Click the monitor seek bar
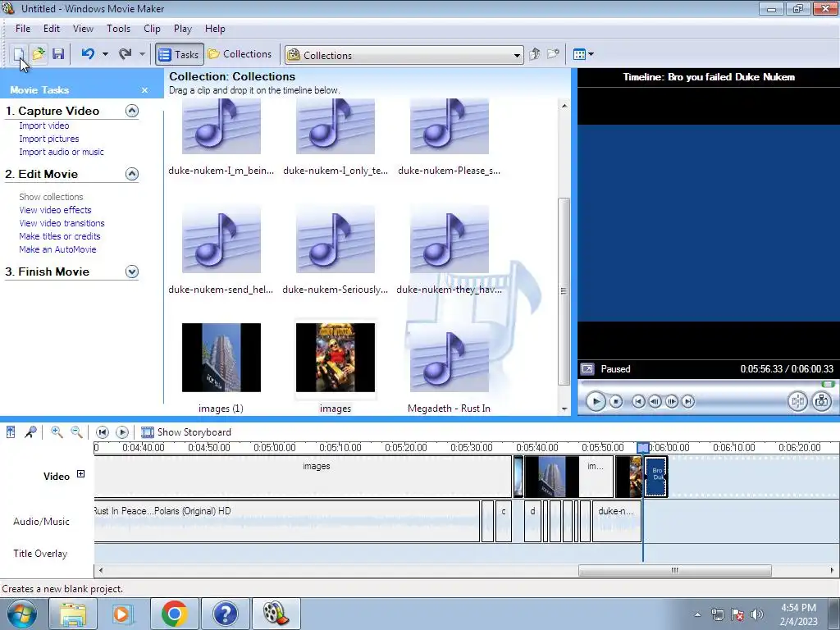 tap(708, 384)
